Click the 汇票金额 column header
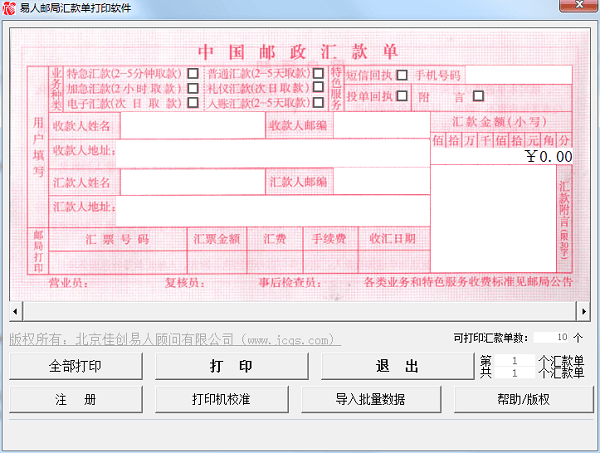The height and width of the screenshot is (453, 600). 217,239
